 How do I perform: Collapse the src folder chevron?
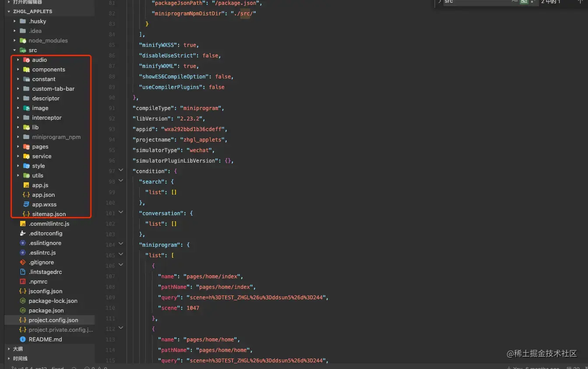[14, 50]
